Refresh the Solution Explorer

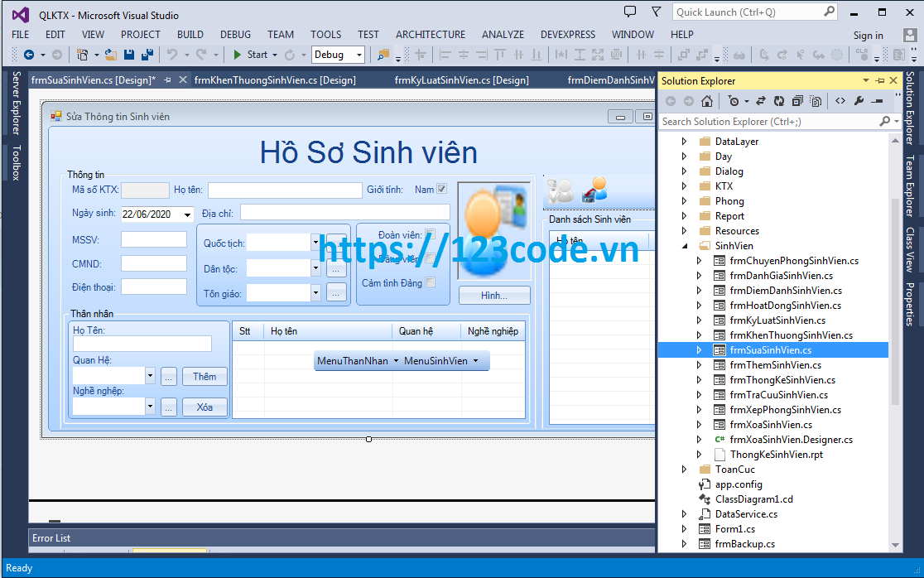pos(778,100)
